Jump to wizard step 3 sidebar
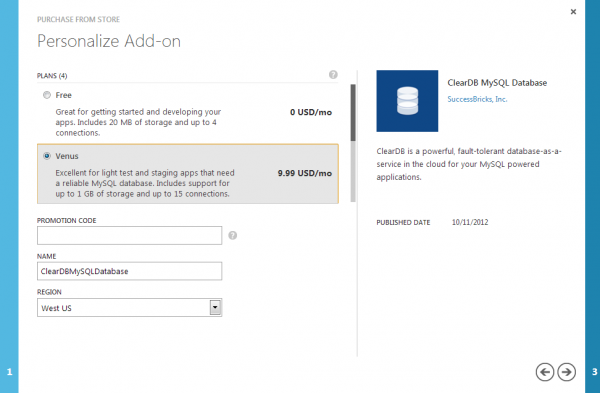 click(x=592, y=196)
